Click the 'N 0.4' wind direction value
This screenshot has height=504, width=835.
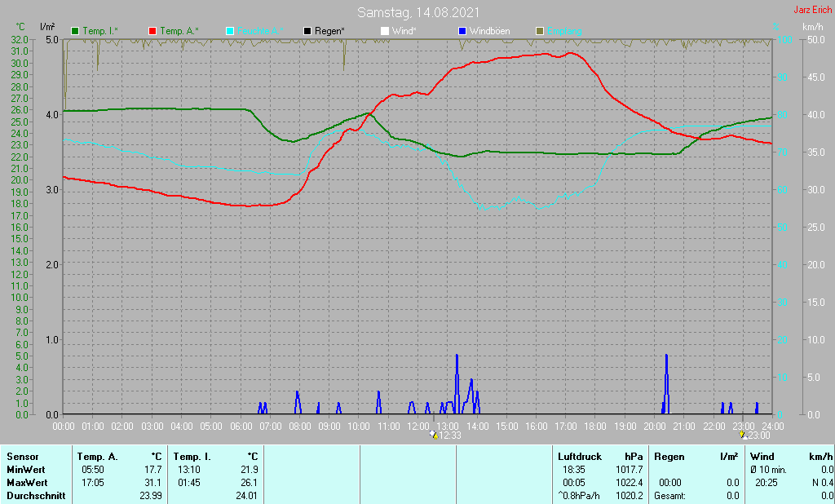tap(822, 483)
